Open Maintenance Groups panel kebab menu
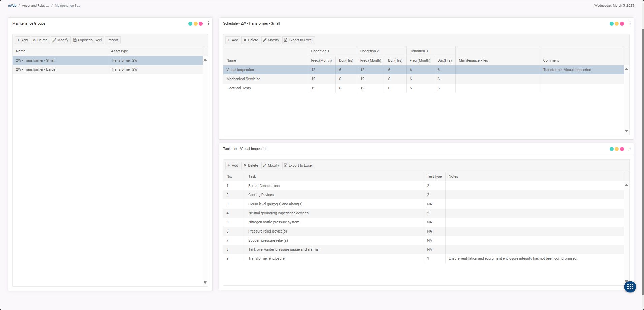This screenshot has height=310, width=644. (208, 23)
